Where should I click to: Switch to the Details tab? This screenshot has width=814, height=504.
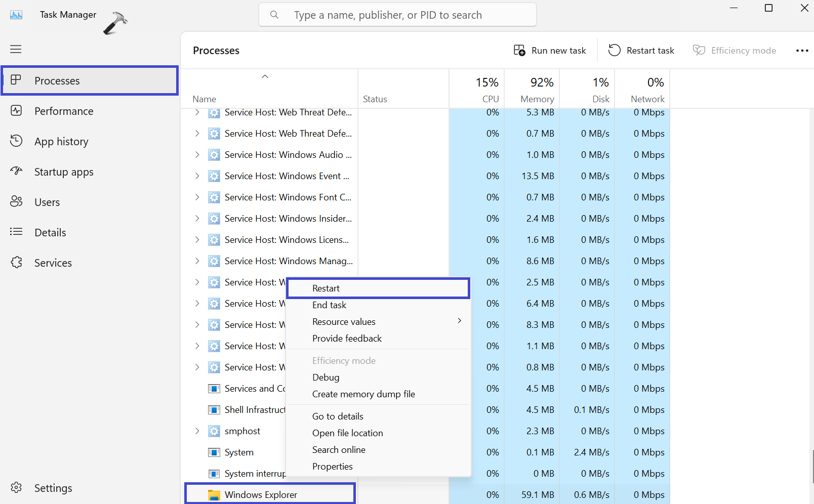pyautogui.click(x=50, y=233)
